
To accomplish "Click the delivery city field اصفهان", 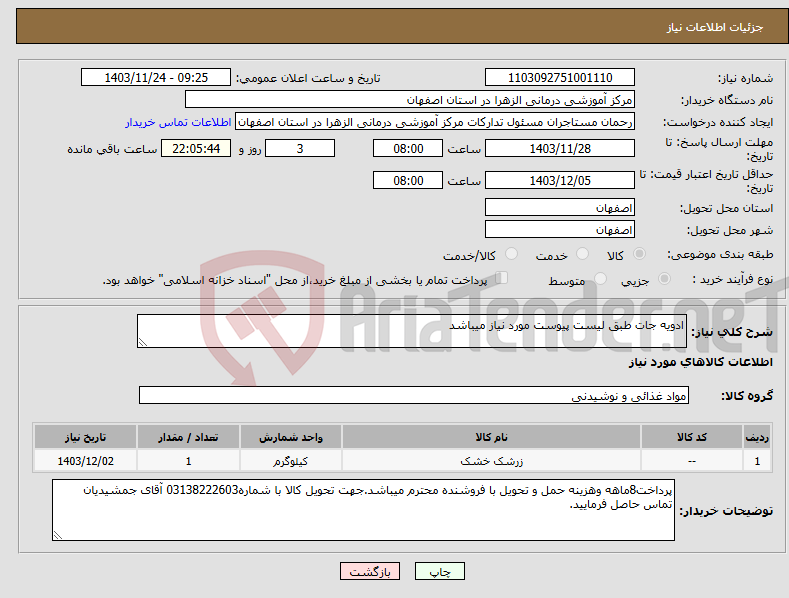I will [560, 230].
